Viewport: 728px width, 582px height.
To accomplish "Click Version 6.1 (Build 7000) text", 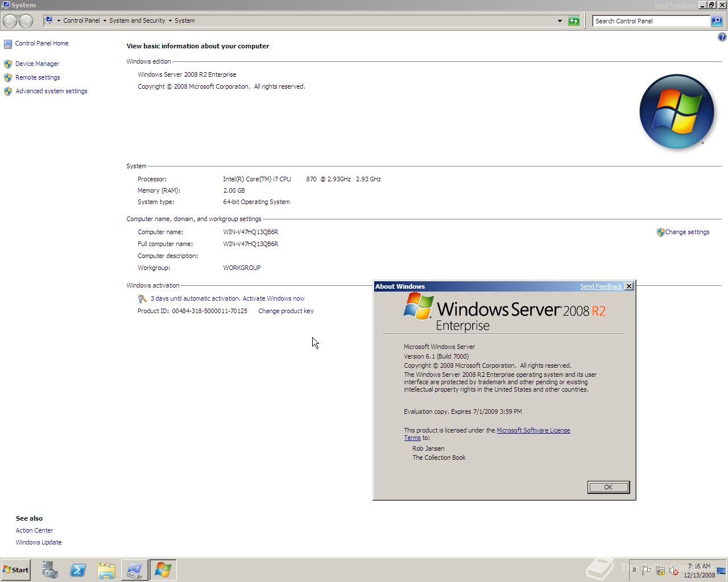I will tap(436, 356).
